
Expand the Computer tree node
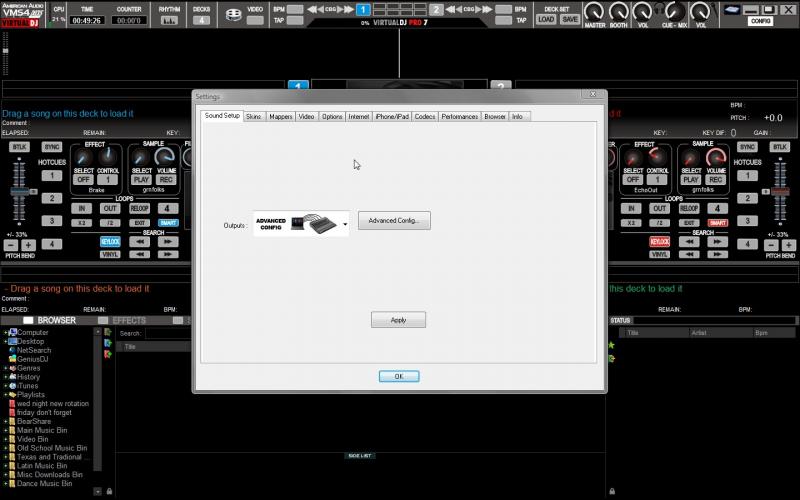(x=6, y=333)
